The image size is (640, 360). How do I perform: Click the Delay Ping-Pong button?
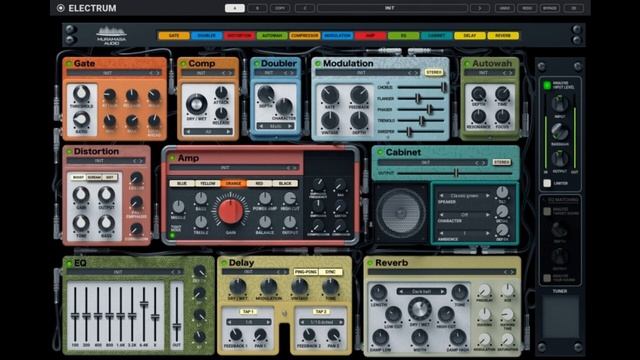306,272
